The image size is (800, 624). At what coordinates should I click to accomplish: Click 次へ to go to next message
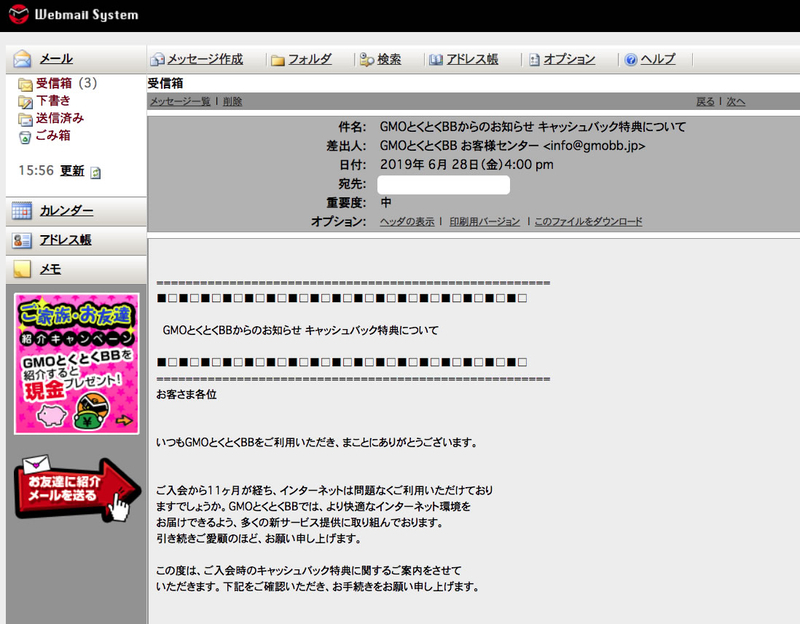click(x=736, y=102)
